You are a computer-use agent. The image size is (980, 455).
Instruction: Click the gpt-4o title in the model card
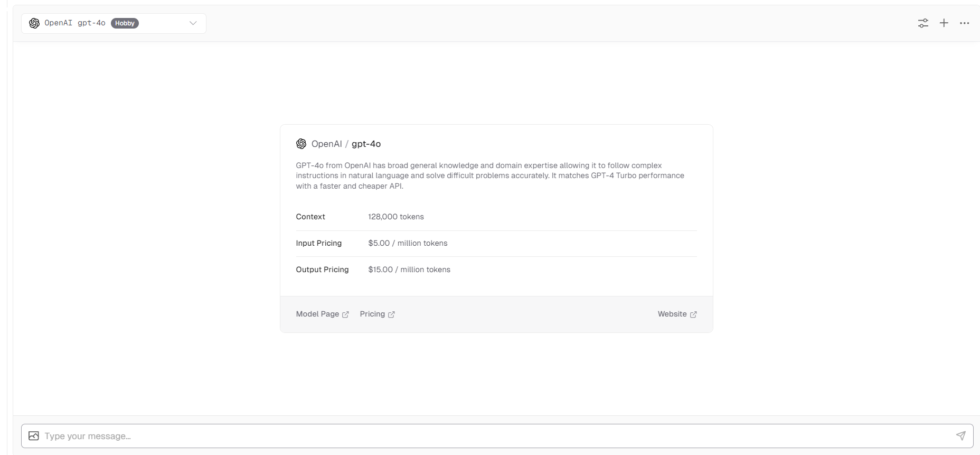pos(366,144)
